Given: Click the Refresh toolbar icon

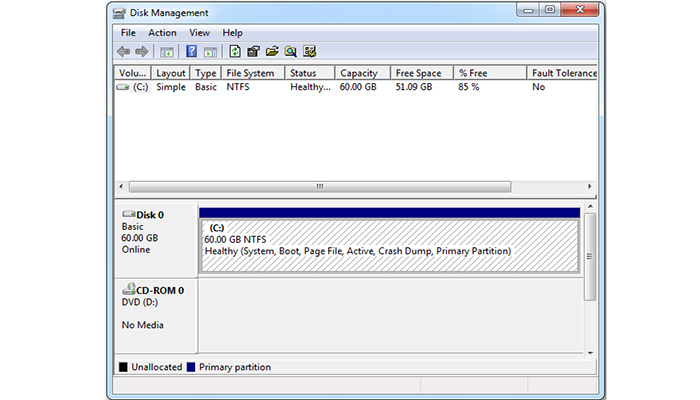Looking at the screenshot, I should click(x=235, y=52).
